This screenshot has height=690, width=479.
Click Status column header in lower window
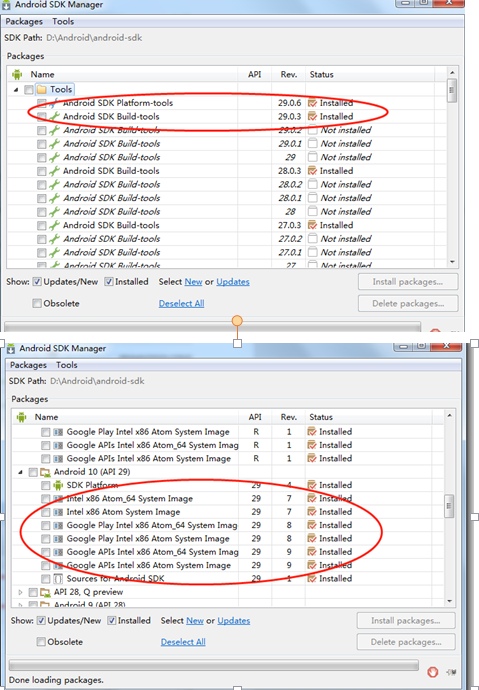pyautogui.click(x=321, y=417)
